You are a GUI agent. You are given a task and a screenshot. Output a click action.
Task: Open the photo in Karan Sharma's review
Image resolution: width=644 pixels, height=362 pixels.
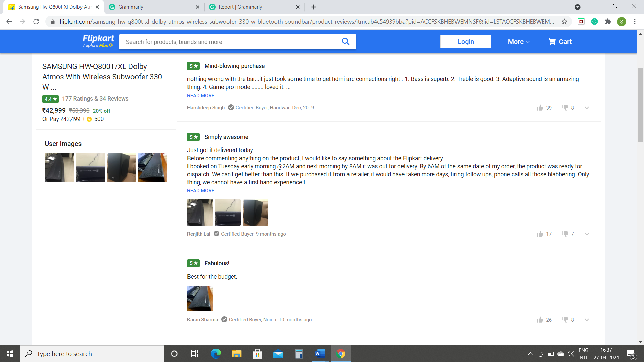point(200,298)
